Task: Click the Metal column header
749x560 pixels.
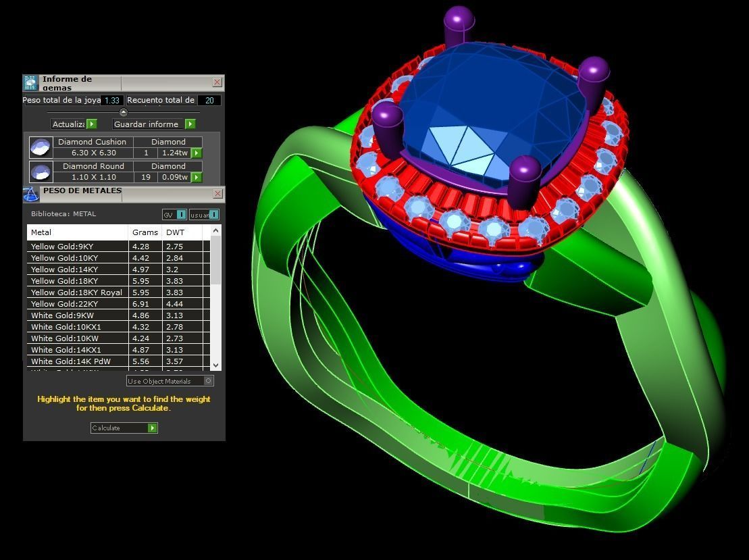Action: click(x=78, y=232)
